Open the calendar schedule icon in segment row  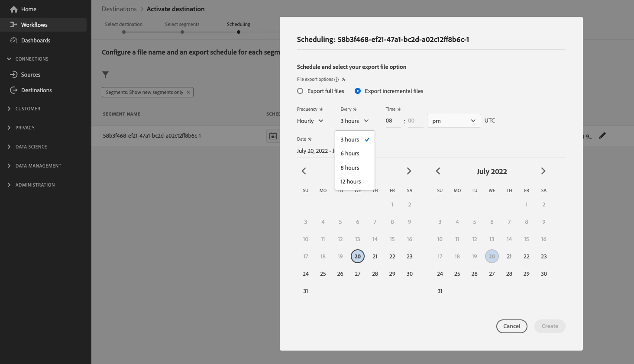pyautogui.click(x=273, y=136)
